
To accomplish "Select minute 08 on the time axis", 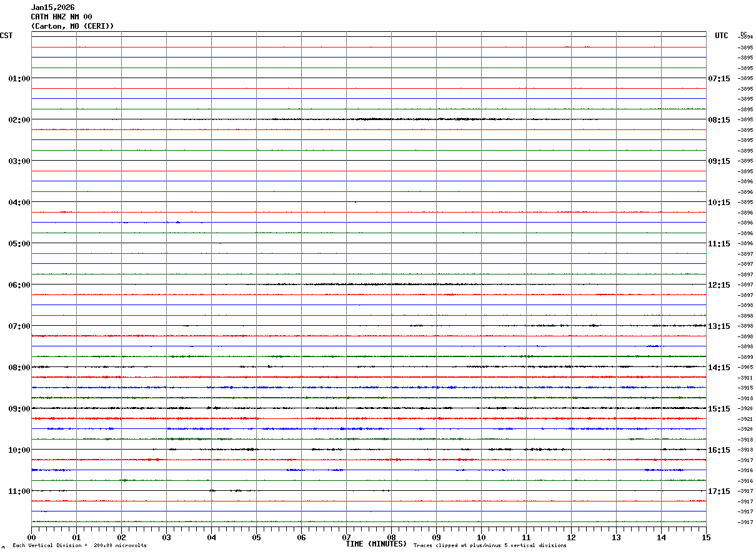I will click(391, 537).
